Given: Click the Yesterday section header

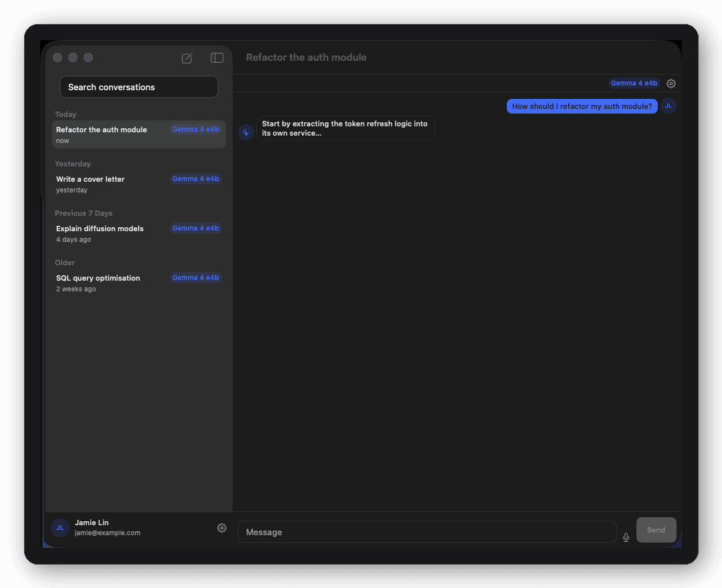Looking at the screenshot, I should pos(73,164).
